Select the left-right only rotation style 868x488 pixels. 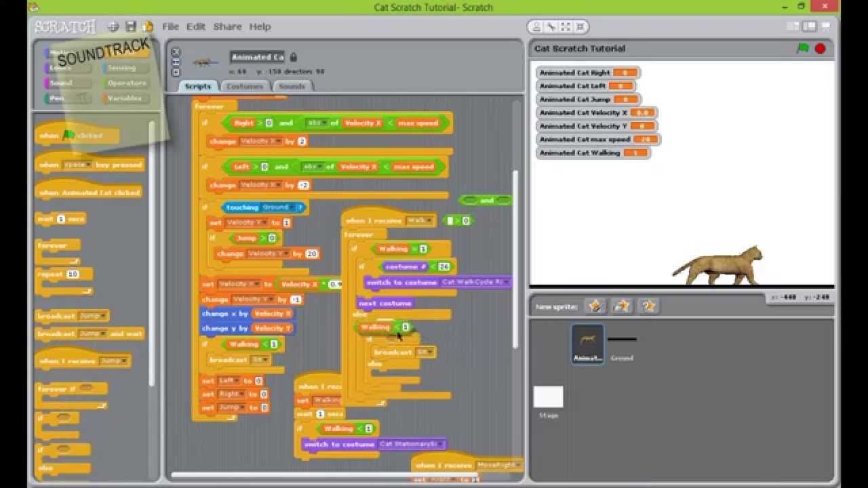point(176,62)
